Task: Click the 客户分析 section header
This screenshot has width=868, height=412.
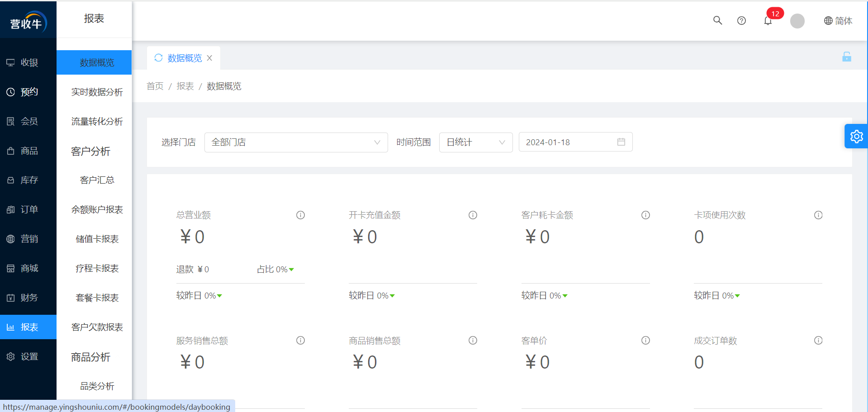Action: pos(91,151)
